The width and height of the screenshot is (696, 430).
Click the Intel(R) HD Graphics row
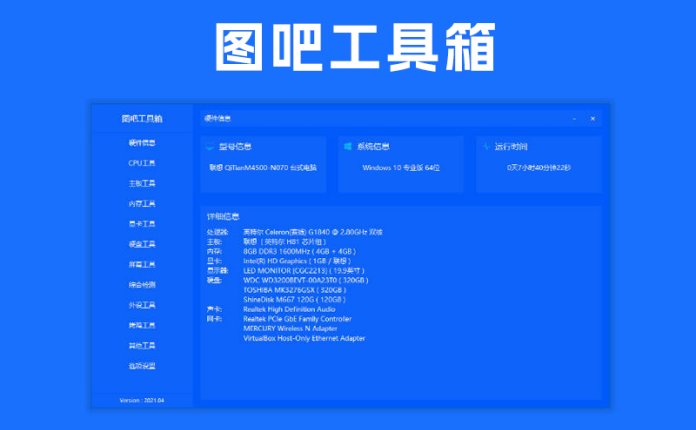tap(279, 261)
